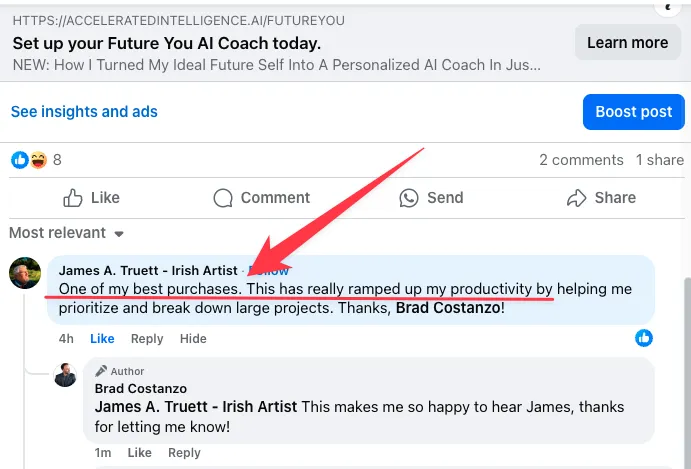Open James A. Truett's profile picture
Viewport: 691px width, 469px height.
[25, 273]
